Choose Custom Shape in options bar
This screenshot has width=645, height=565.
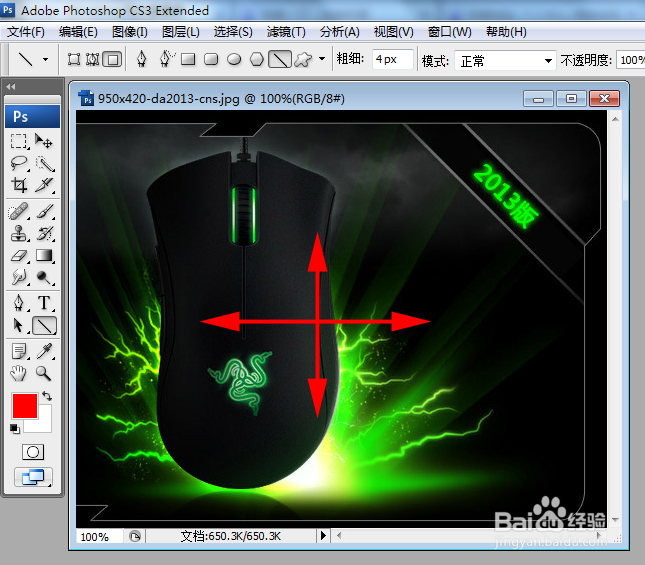pos(304,59)
